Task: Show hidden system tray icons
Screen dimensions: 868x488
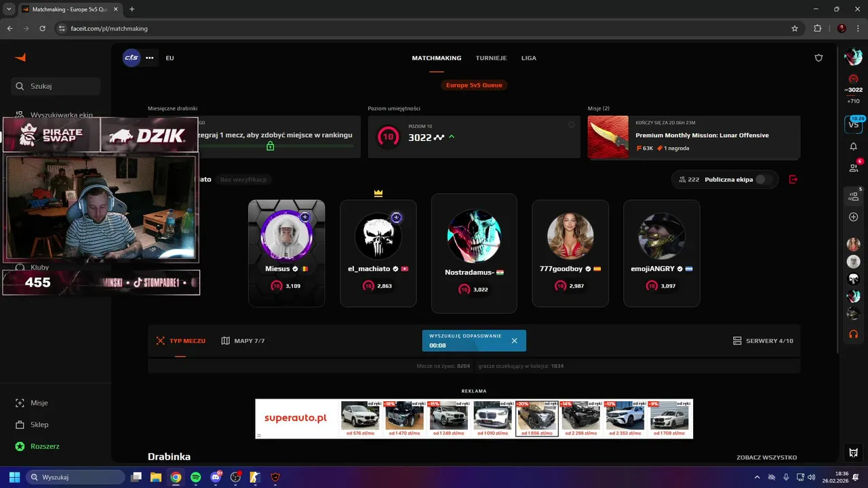Action: 758,477
